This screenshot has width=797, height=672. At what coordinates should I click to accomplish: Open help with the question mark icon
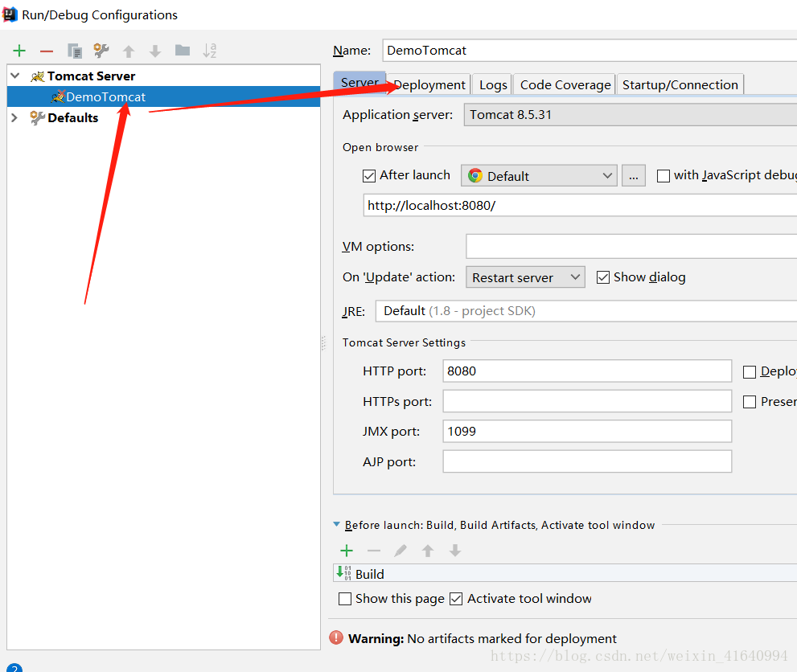pyautogui.click(x=14, y=667)
